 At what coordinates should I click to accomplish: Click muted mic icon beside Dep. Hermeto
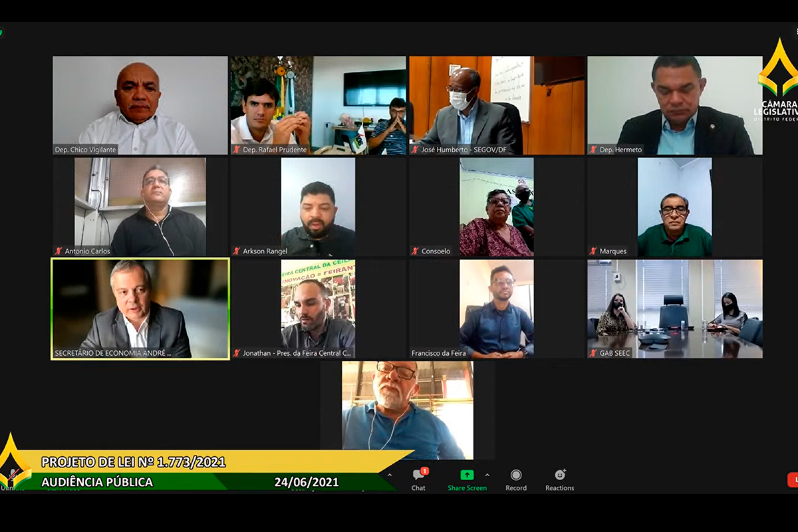[593, 150]
